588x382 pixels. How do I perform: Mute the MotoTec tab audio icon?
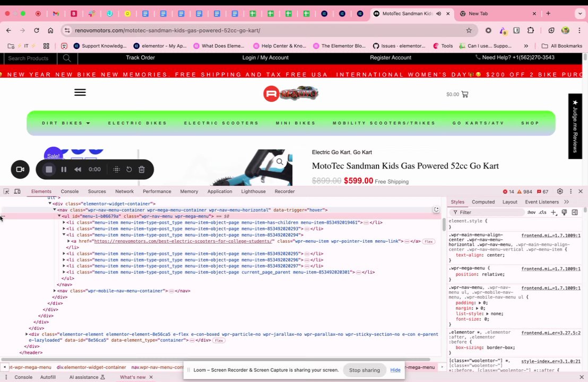438,13
